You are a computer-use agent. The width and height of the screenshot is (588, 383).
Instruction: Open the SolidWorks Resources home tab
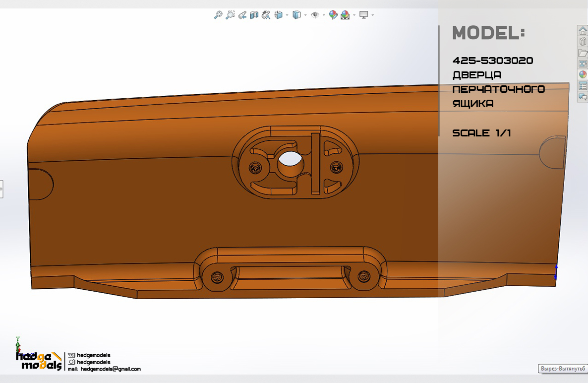[583, 31]
